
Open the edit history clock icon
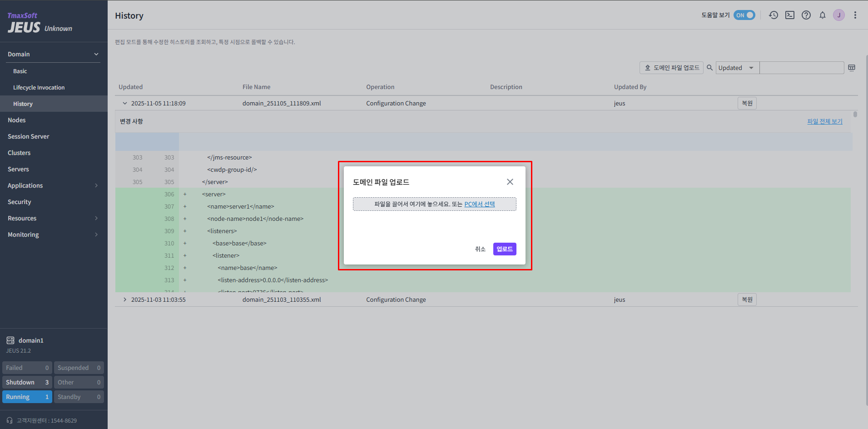point(774,15)
